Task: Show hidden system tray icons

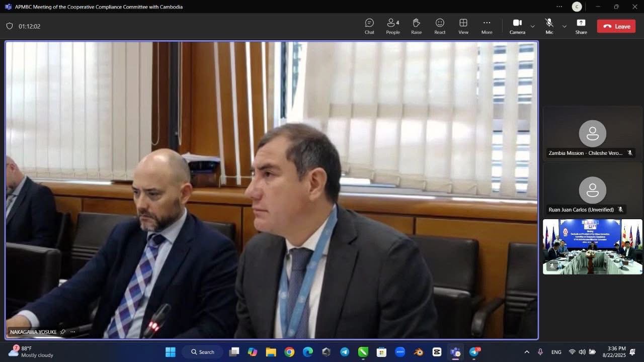Action: click(527, 352)
